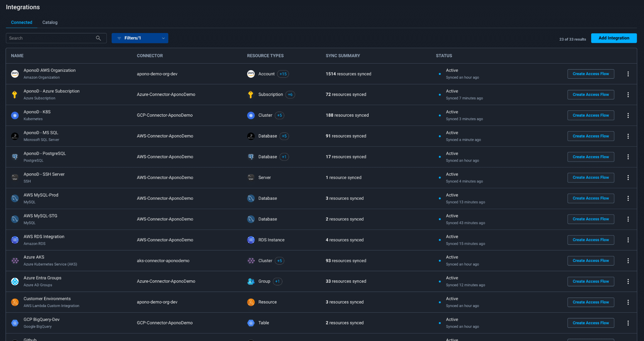Click Lambda icon beside Customer Environments
This screenshot has width=644, height=341.
tap(15, 302)
